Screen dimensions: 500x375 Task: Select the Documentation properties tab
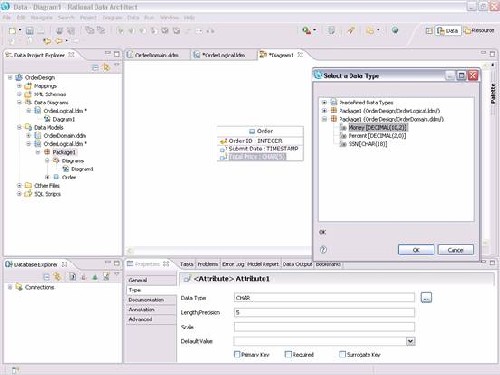[151, 300]
